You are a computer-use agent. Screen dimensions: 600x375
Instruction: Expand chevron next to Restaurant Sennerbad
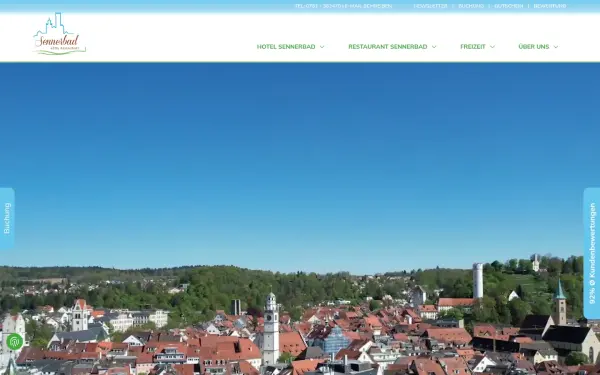point(434,47)
